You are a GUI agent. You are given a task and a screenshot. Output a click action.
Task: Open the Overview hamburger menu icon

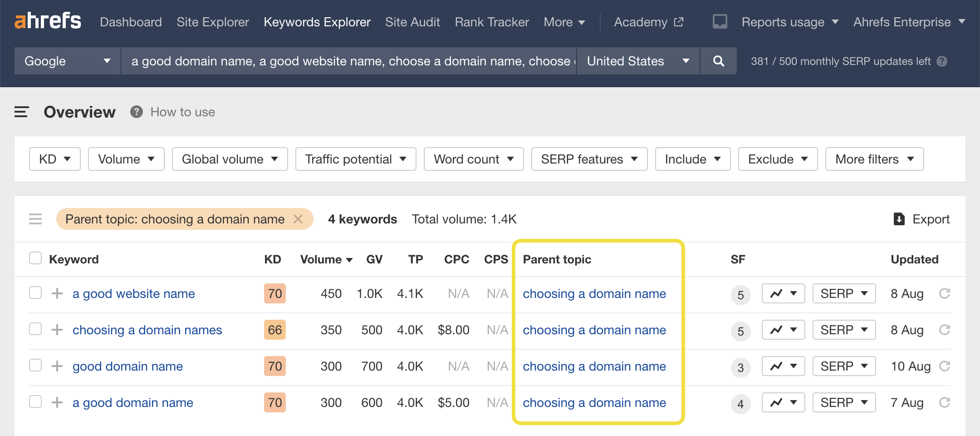(21, 112)
